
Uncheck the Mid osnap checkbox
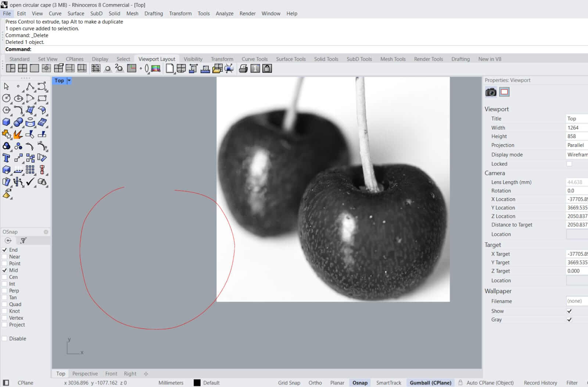(5, 270)
